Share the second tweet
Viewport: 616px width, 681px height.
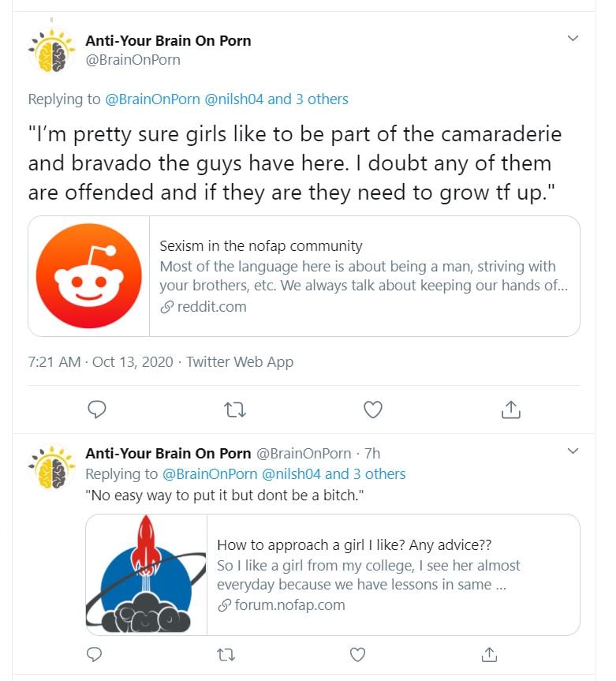(489, 654)
